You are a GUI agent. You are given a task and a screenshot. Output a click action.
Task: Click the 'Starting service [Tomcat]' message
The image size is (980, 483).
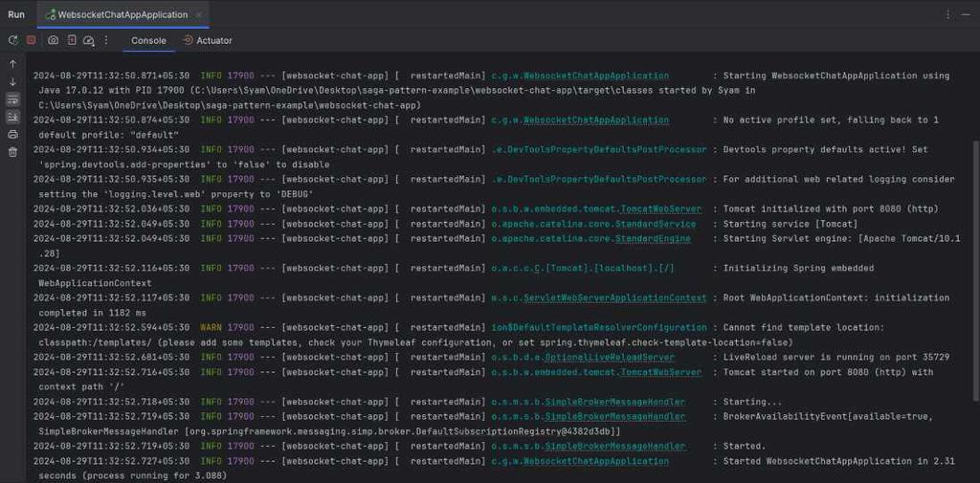pos(790,224)
